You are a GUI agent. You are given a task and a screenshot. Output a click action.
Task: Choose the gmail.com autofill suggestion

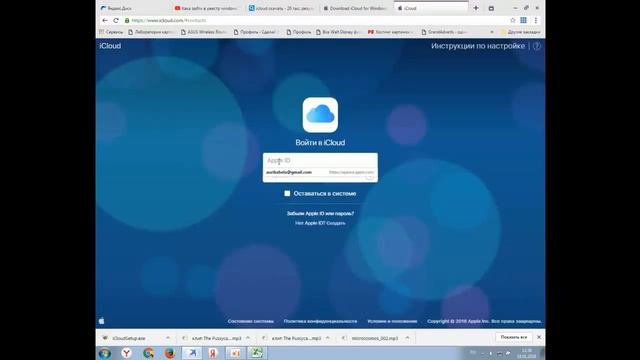point(320,172)
